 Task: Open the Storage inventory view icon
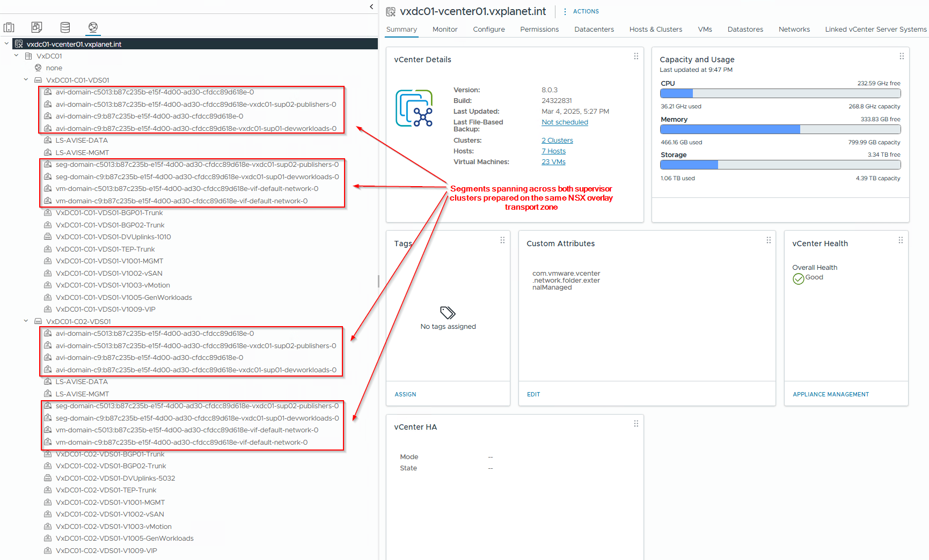click(x=65, y=27)
